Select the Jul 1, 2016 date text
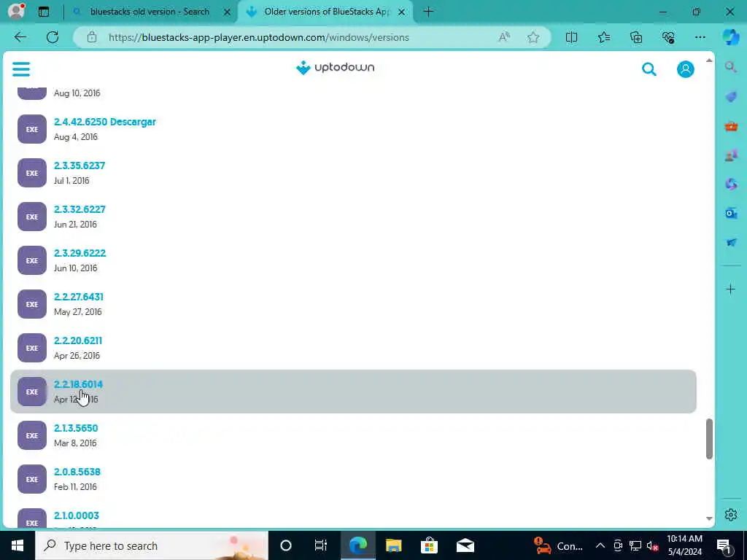The image size is (747, 560). [x=71, y=181]
